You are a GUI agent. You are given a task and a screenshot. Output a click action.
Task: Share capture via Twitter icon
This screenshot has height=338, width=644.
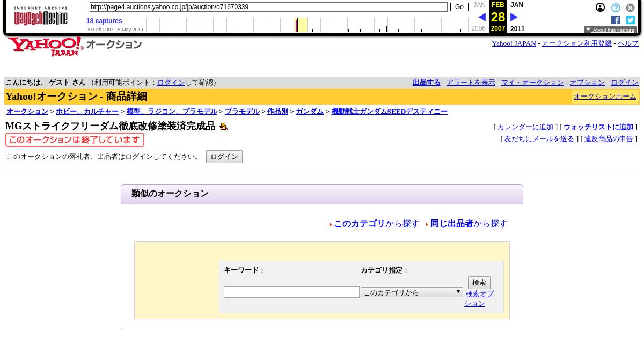click(x=631, y=20)
